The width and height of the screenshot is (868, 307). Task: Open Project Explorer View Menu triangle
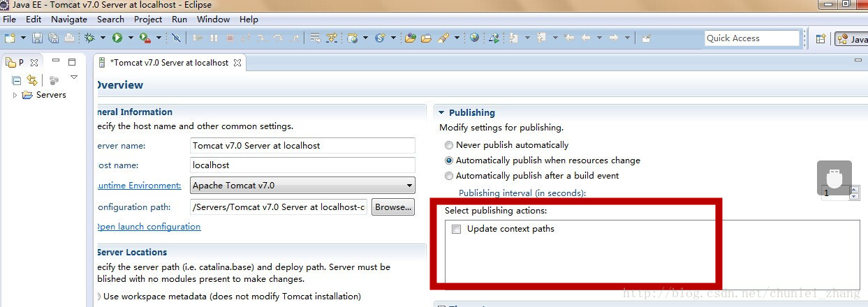(74, 78)
